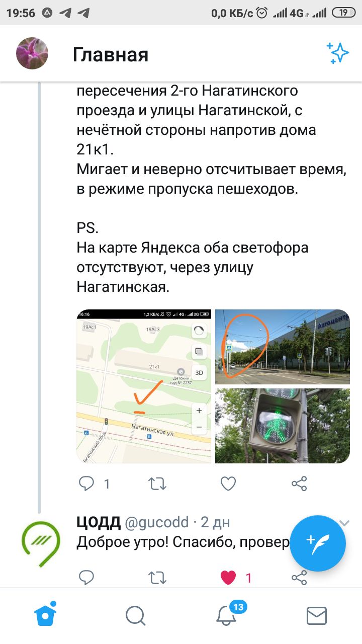This screenshot has height=644, width=362.
Task: Switch to the Home tab
Action: pyautogui.click(x=45, y=615)
